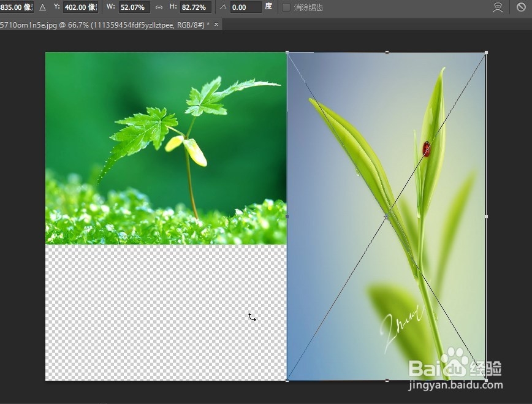Switch to warp mode icon
Screen dimensions: 532x404
pos(498,7)
